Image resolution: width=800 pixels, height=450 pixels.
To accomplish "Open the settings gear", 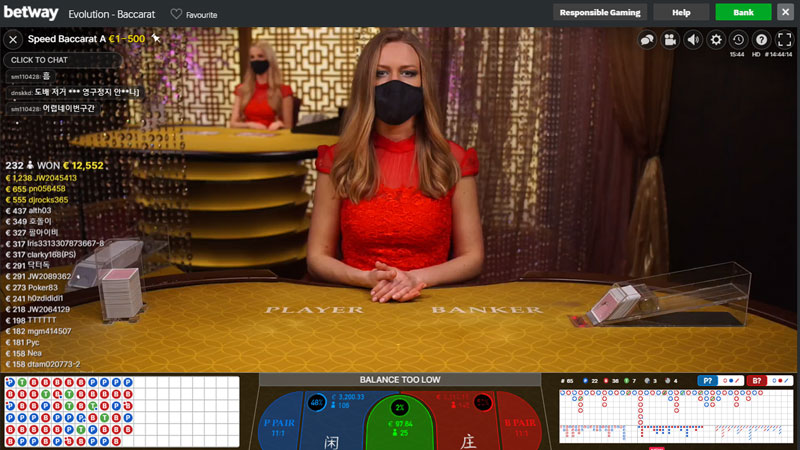I will [716, 40].
